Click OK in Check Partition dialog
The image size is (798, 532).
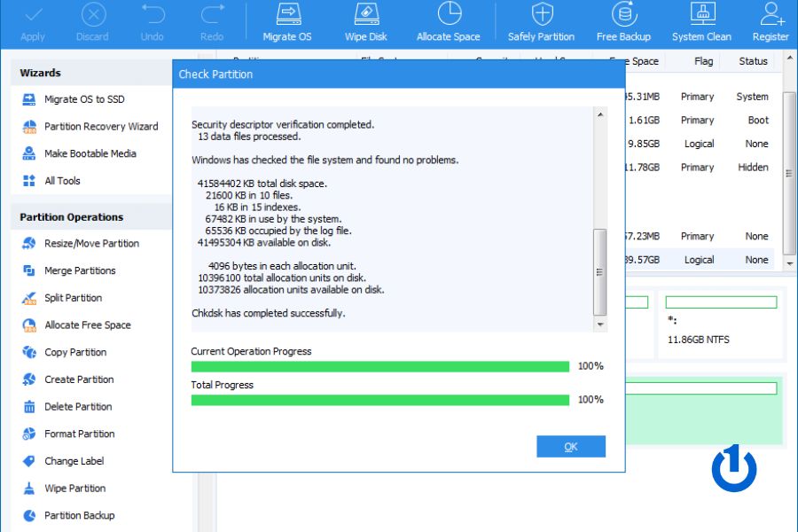click(570, 447)
